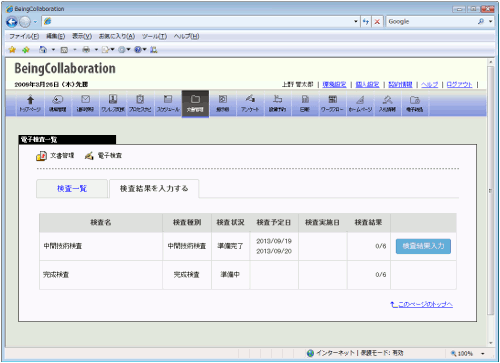
Task: Open the アンケート pencil icon
Action: [x=250, y=104]
